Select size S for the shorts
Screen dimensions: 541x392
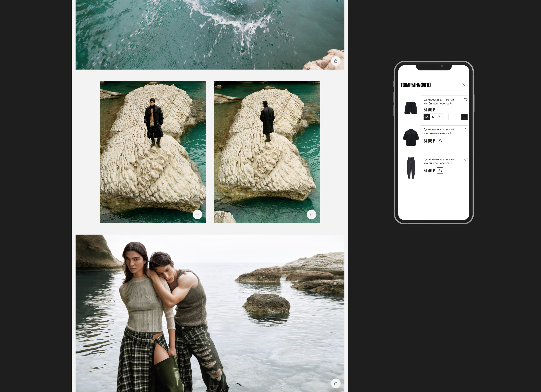(433, 117)
